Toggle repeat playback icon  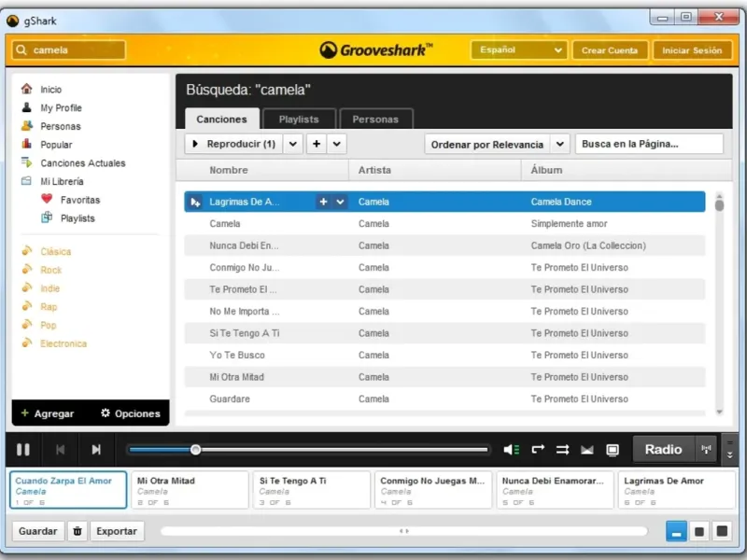(x=538, y=450)
